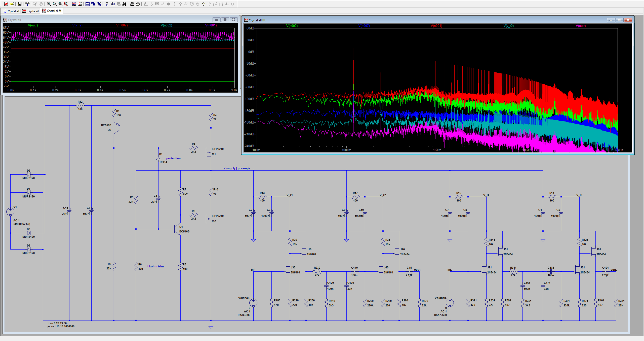Open Pick Visible Traces tool
The height and width of the screenshot is (341, 644).
click(x=74, y=4)
